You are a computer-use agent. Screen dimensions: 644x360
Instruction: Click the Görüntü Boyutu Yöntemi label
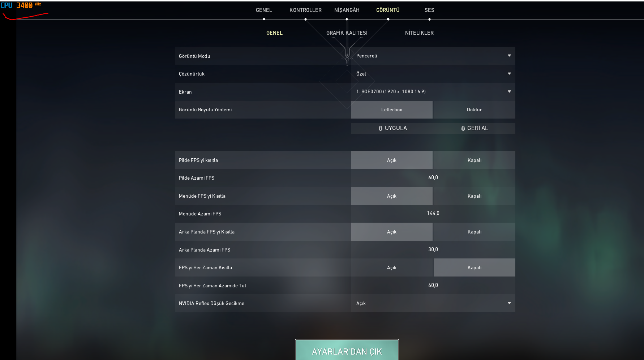pyautogui.click(x=205, y=110)
